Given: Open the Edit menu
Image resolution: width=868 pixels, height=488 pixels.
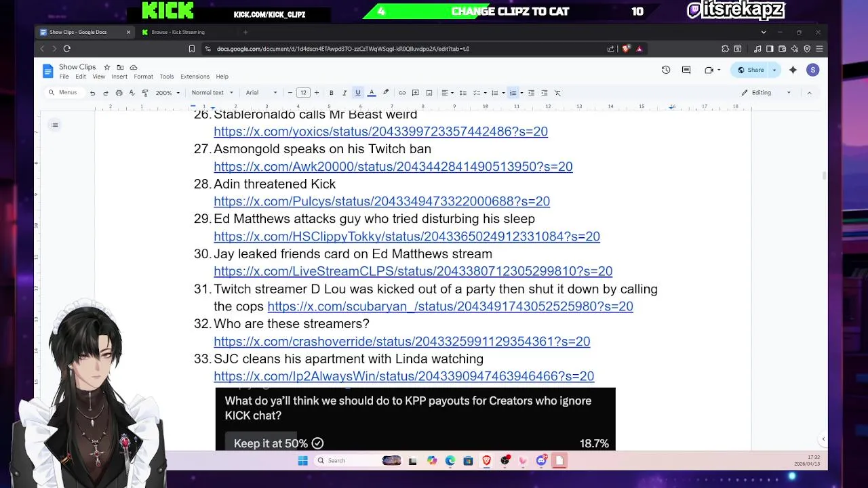Looking at the screenshot, I should coord(81,77).
